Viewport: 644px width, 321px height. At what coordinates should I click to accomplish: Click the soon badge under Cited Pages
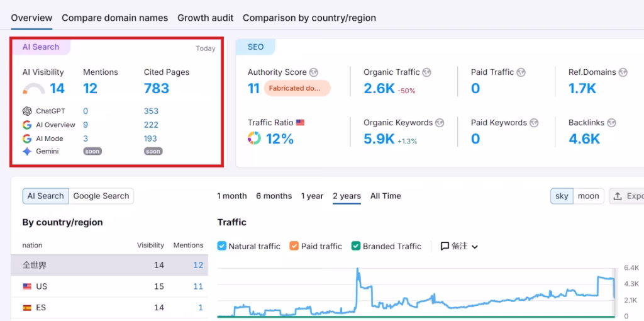click(x=153, y=151)
